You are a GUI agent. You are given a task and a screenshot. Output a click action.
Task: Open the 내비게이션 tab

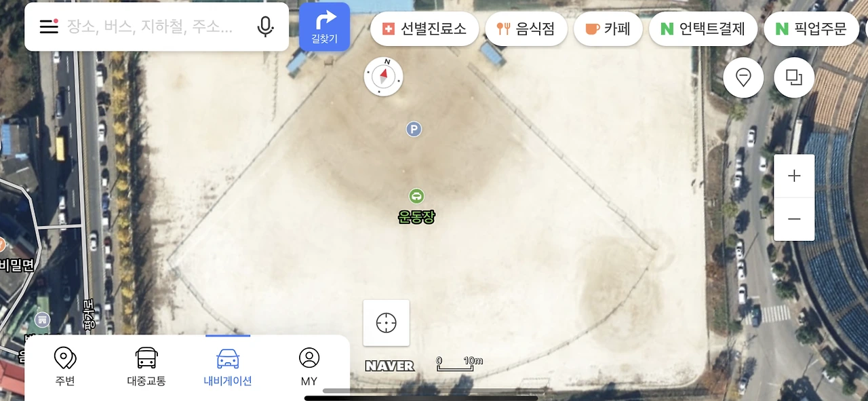point(228,366)
